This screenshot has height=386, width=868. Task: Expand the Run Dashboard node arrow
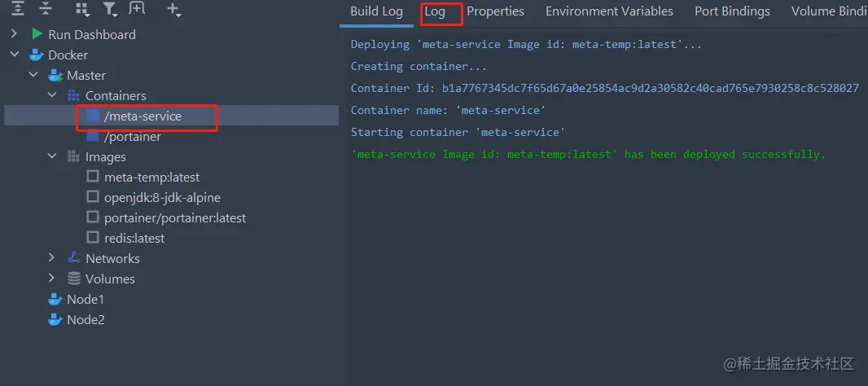[15, 34]
